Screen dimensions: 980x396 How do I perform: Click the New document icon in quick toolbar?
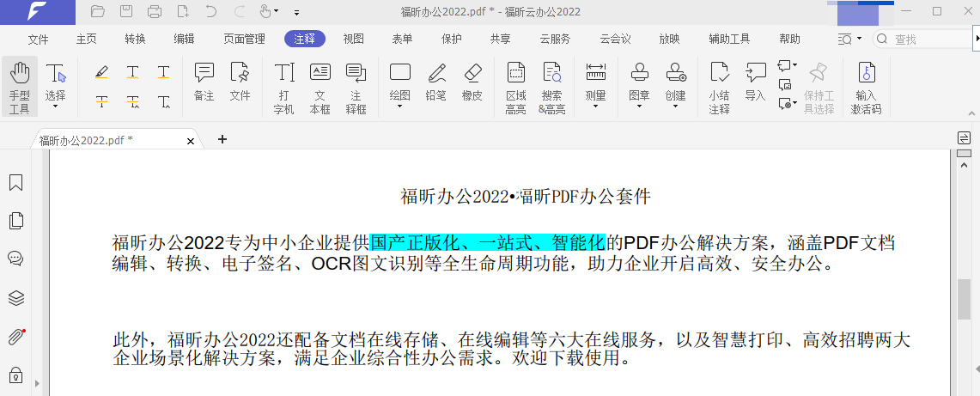tap(182, 11)
